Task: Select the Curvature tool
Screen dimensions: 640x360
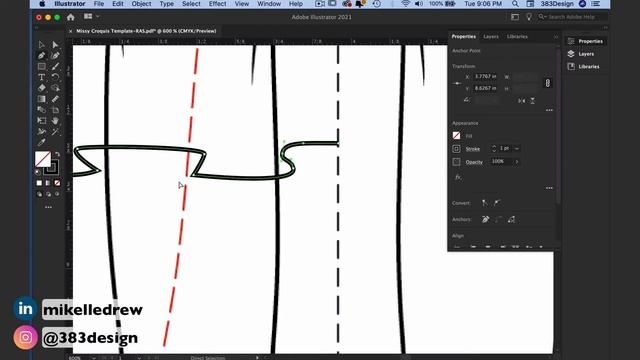Action: [56, 56]
